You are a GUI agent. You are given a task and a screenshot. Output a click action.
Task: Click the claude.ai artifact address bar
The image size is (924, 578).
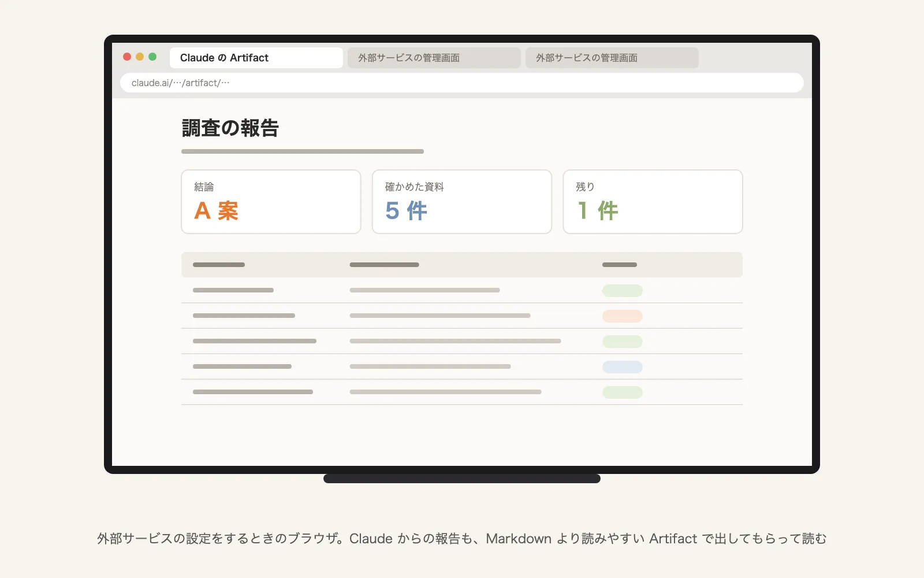[x=462, y=83]
